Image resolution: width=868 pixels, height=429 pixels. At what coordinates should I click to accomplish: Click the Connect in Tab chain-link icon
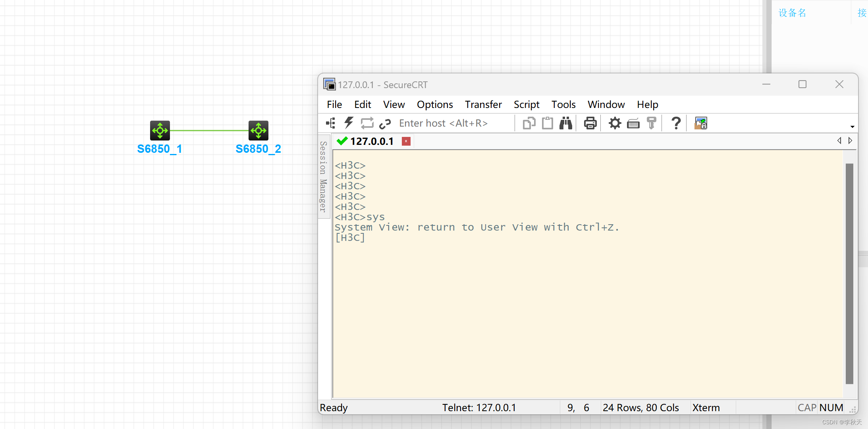(385, 124)
